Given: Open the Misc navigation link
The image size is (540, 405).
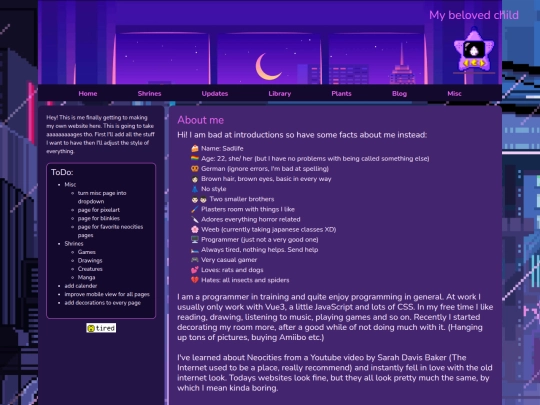Looking at the screenshot, I should 454,93.
